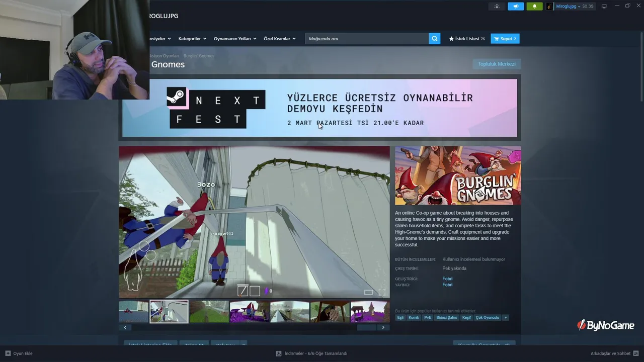Click the plus icon beside Oyun Ekle
644x362 pixels.
pyautogui.click(x=8, y=353)
